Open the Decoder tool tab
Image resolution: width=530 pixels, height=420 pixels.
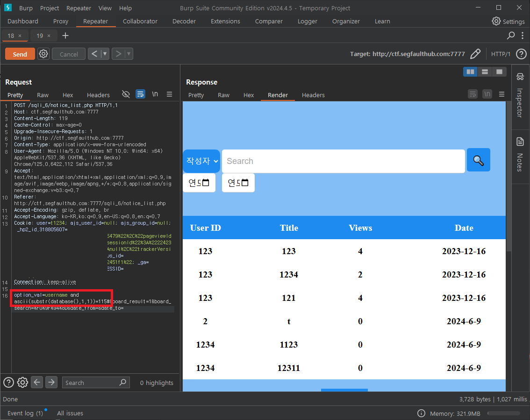(x=184, y=21)
